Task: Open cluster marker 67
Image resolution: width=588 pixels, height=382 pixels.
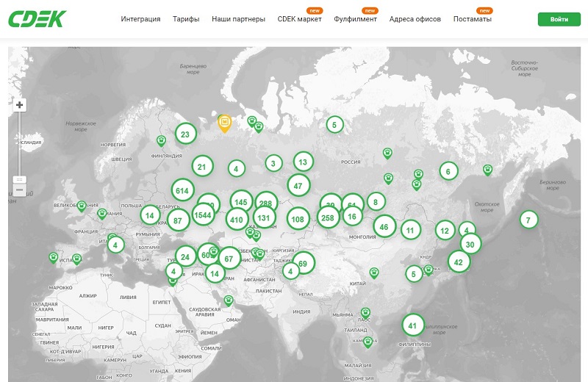Action: [229, 259]
